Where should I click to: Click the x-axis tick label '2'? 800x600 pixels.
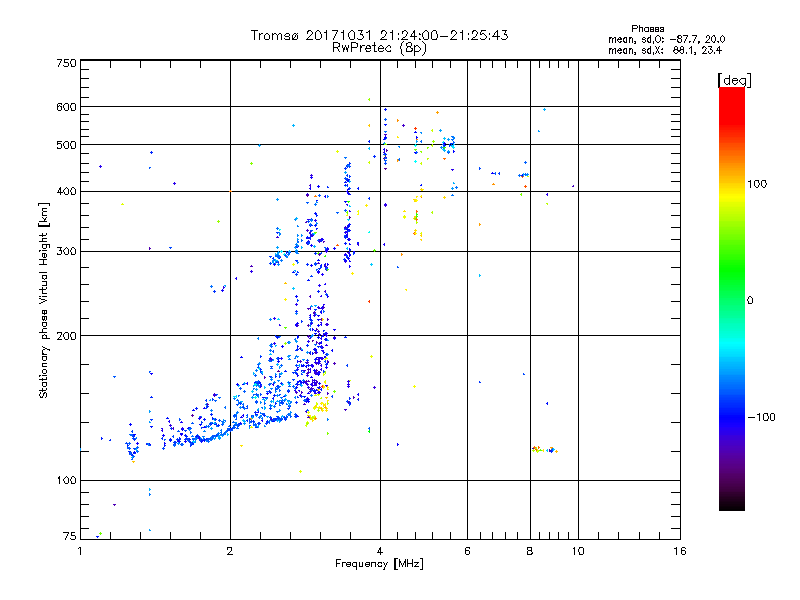230,551
